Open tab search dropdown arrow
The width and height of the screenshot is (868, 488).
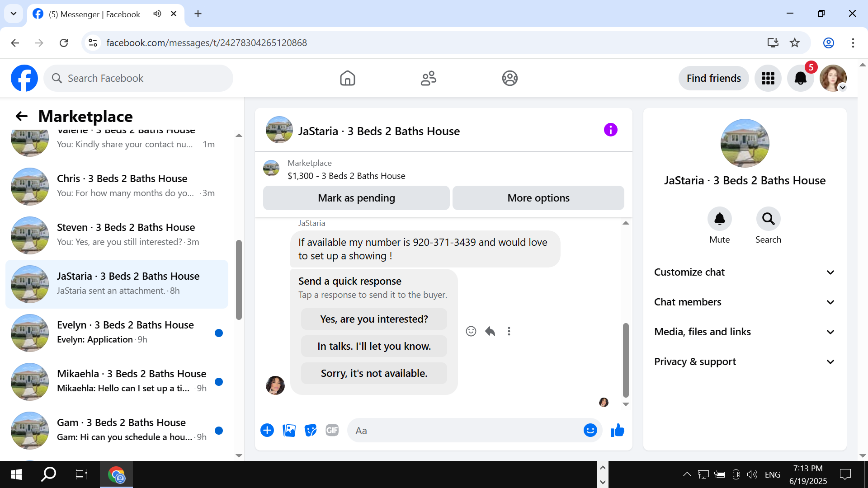(x=14, y=14)
